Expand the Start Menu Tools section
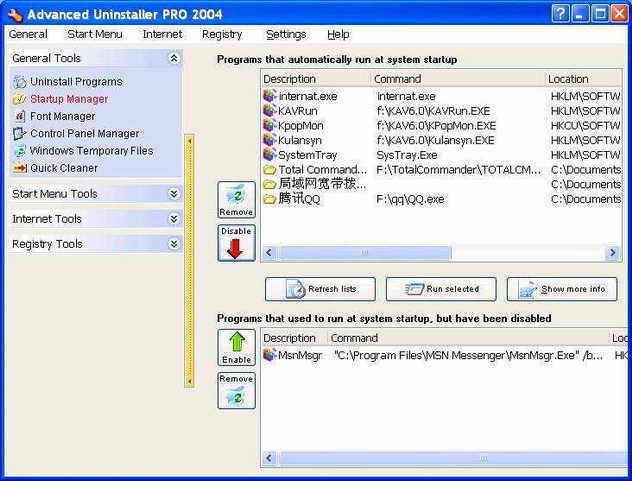The image size is (632, 481). pos(174,194)
